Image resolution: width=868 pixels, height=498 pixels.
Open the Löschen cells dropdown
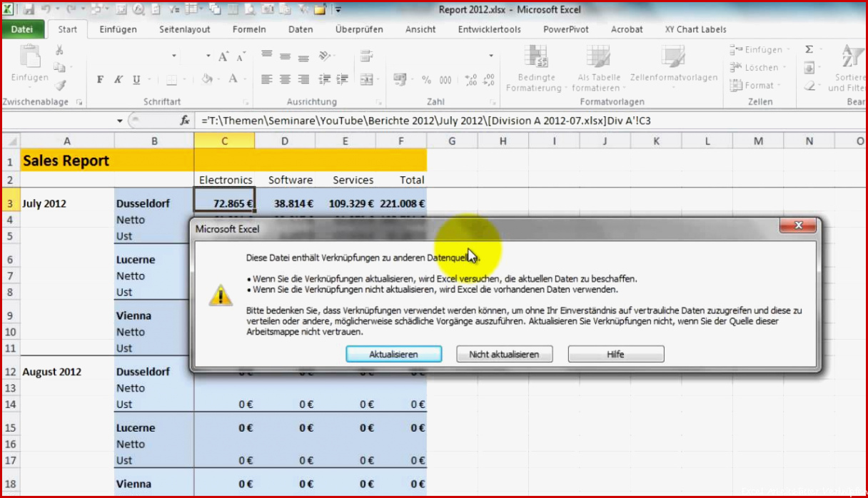pyautogui.click(x=784, y=68)
